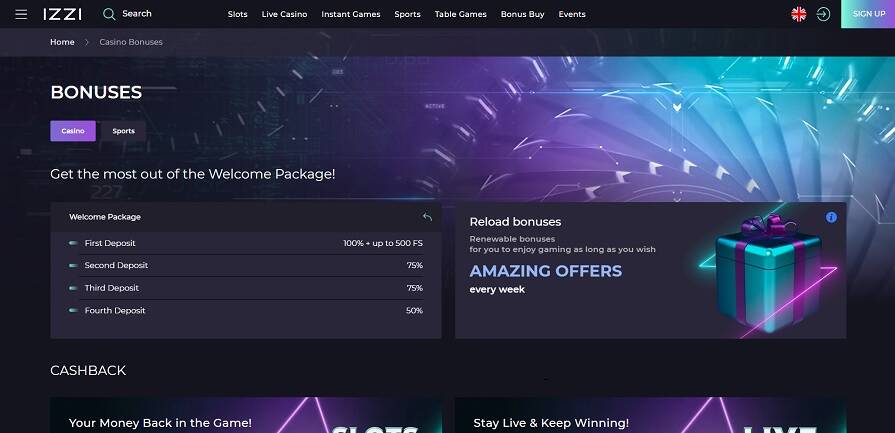The height and width of the screenshot is (433, 895).
Task: Open the UK flag language selector
Action: 799,14
